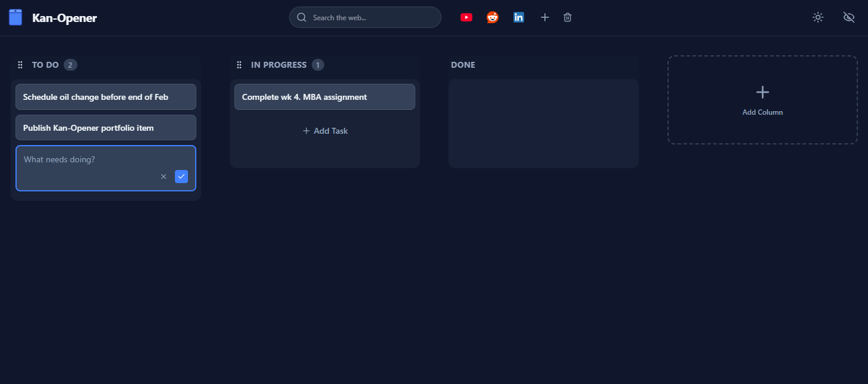This screenshot has height=384, width=868.
Task: Select Schedule oil change task card
Action: point(105,97)
